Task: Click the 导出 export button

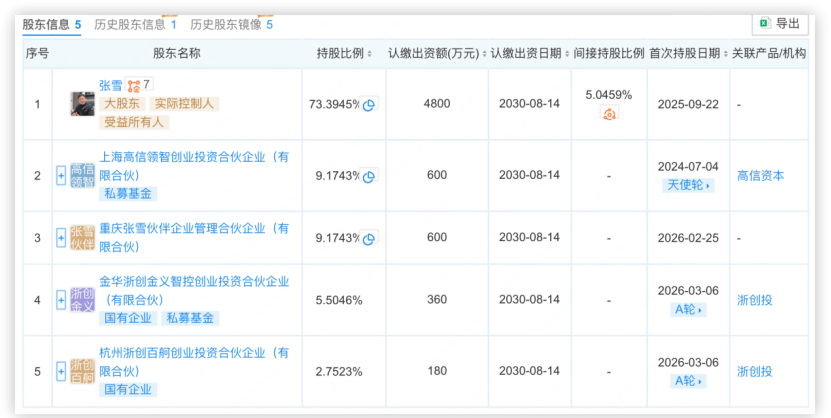Action: pyautogui.click(x=780, y=24)
